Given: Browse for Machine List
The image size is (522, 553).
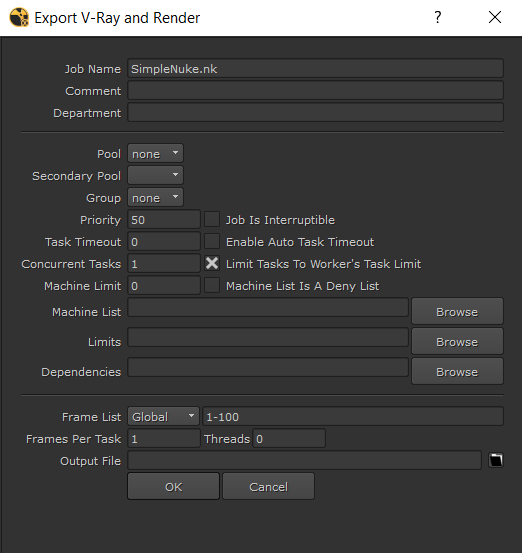Looking at the screenshot, I should 457,311.
